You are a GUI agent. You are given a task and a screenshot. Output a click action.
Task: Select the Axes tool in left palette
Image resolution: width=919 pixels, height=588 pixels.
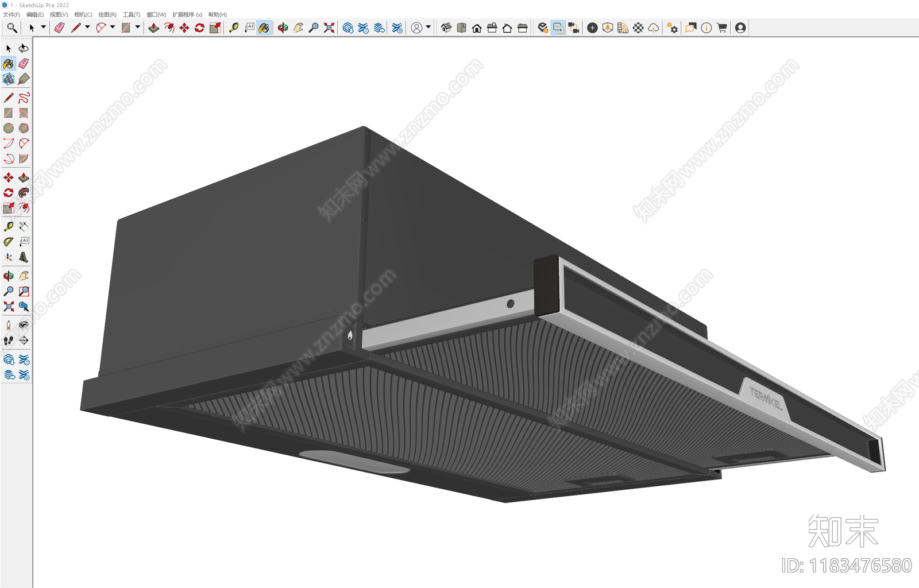9,257
